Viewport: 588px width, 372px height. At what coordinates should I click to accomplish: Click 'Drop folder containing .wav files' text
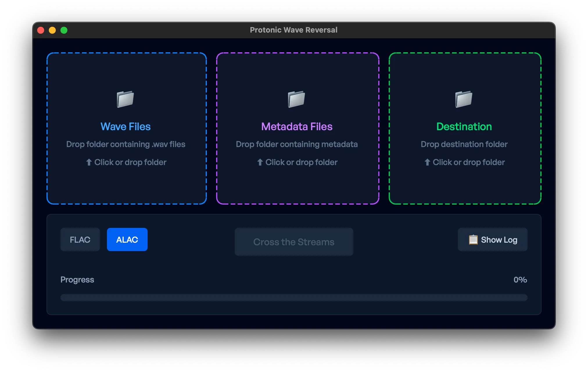(x=126, y=144)
